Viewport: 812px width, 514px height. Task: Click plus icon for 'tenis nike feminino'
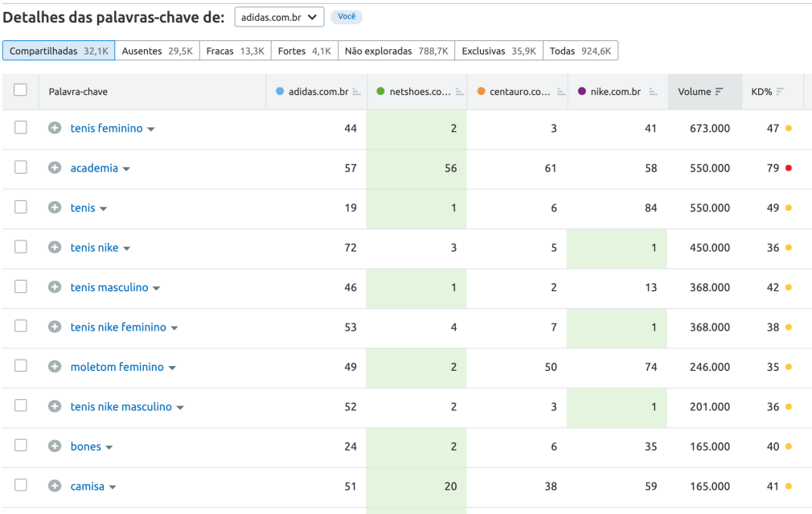click(x=55, y=327)
